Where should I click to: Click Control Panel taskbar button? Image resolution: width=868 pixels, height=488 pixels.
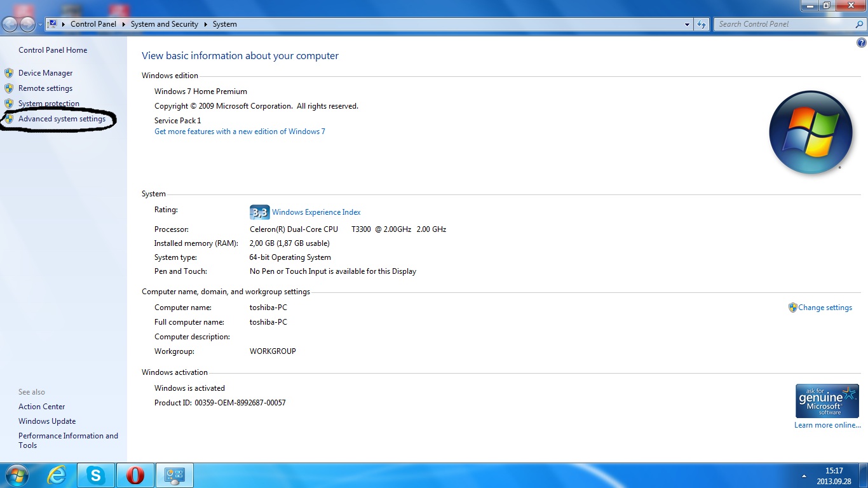click(x=174, y=475)
